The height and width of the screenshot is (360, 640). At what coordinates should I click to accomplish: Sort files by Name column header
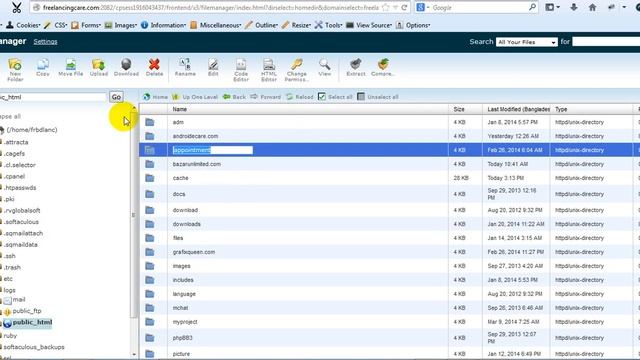pos(180,109)
